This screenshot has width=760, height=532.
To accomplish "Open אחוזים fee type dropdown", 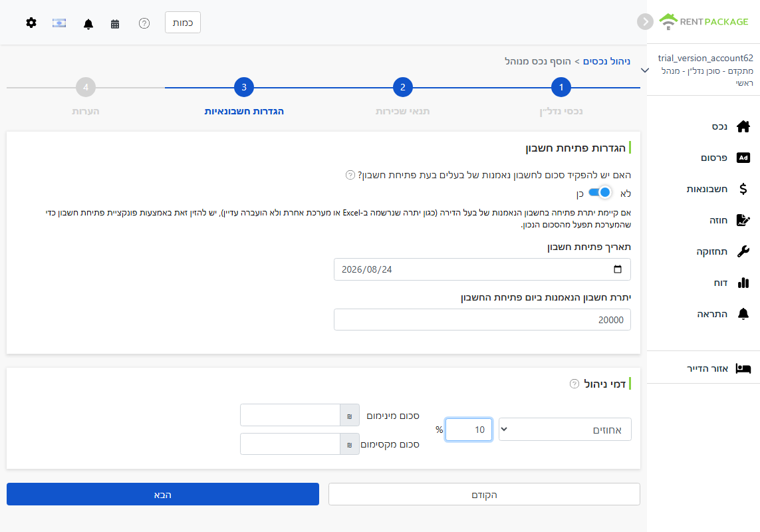I will 565,430.
